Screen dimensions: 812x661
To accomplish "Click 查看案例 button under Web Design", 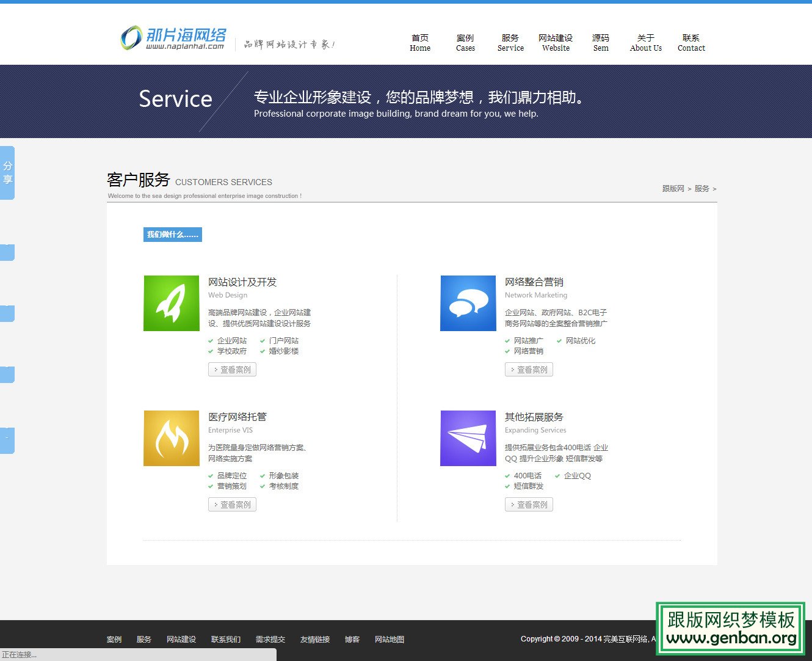I will tap(232, 370).
